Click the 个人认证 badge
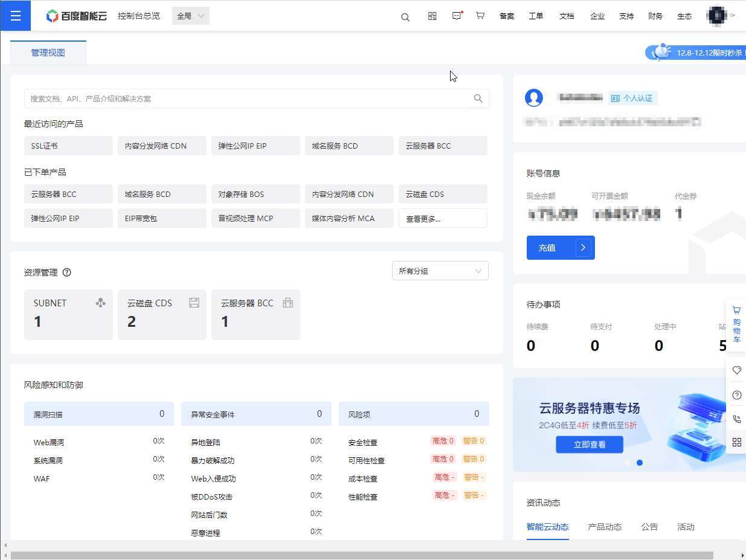Viewport: 746px width, 560px height. click(632, 98)
